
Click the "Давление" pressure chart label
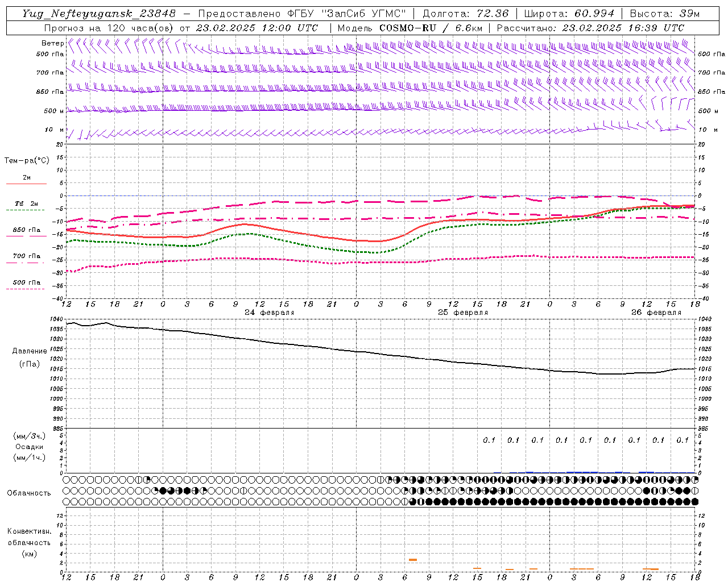[x=30, y=351]
